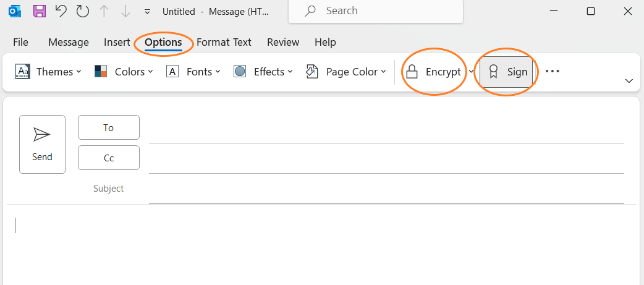Open the Effects dropdown
Image resolution: width=644 pixels, height=285 pixels.
tap(263, 72)
